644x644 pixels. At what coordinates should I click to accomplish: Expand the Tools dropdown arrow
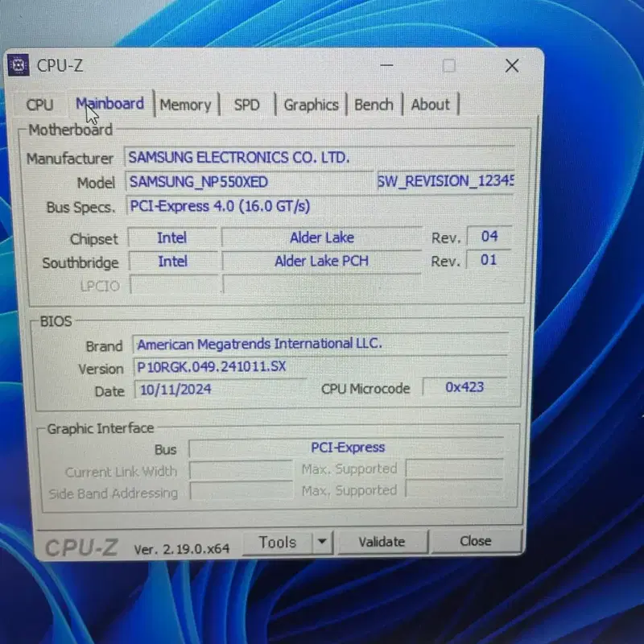click(323, 542)
